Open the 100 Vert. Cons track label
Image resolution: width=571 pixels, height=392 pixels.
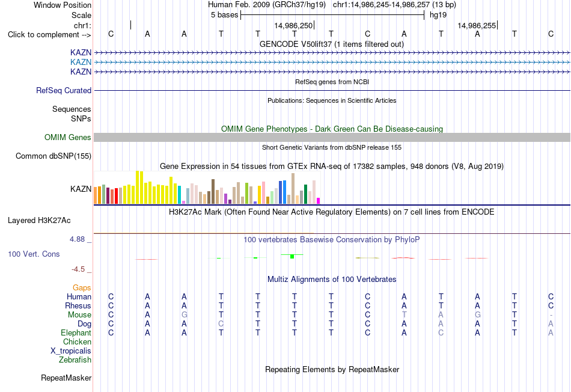point(34,254)
